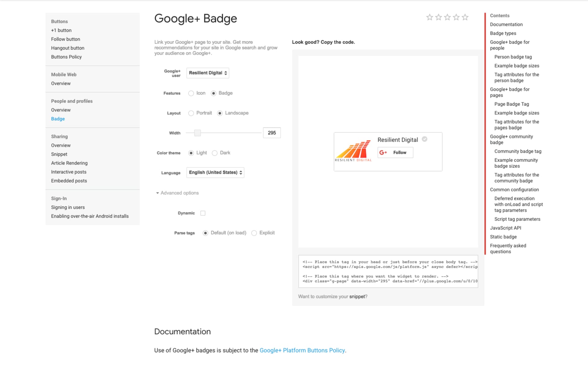Jump to Deferred execution with onLoad section

point(518,205)
